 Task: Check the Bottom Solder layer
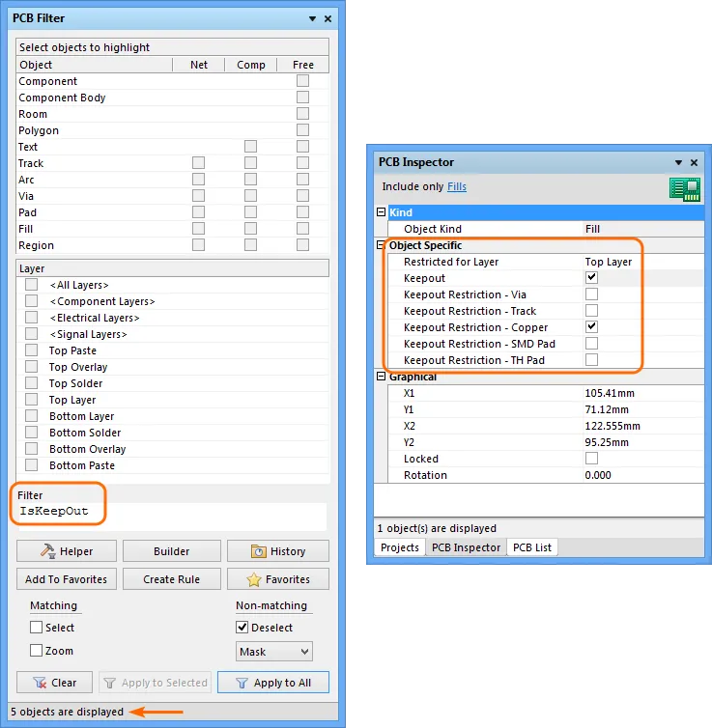click(x=31, y=433)
